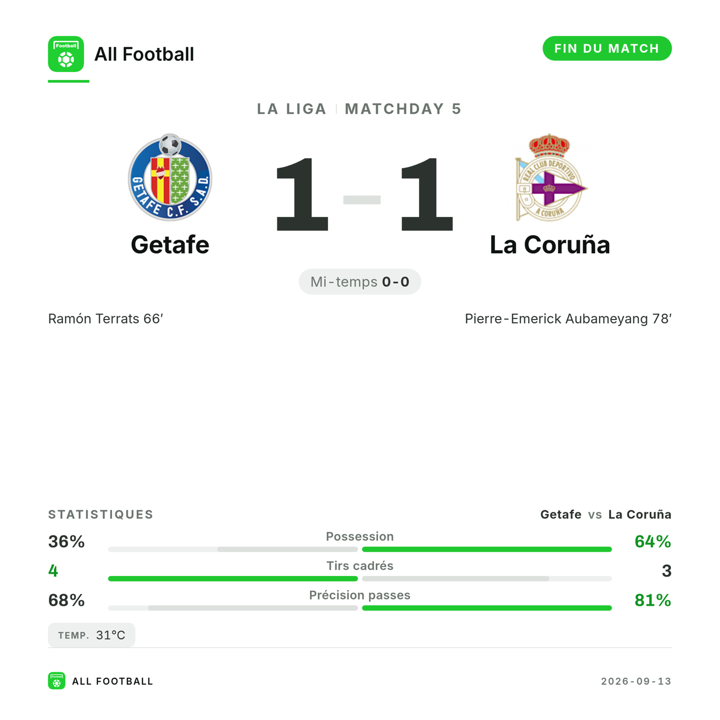Click the MATCHDAY 5 label
The image size is (720, 720).
coord(403,109)
